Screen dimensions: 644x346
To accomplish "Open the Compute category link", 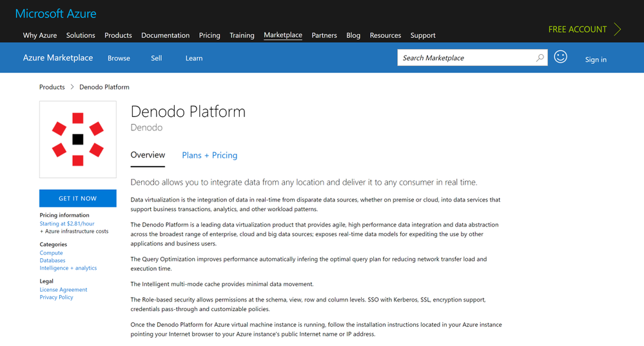I will pyautogui.click(x=52, y=252).
